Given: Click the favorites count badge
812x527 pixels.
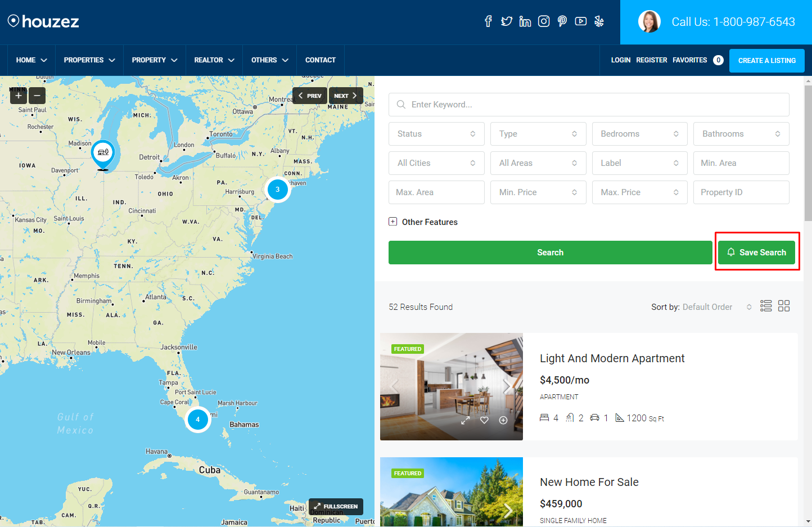Looking at the screenshot, I should point(718,60).
